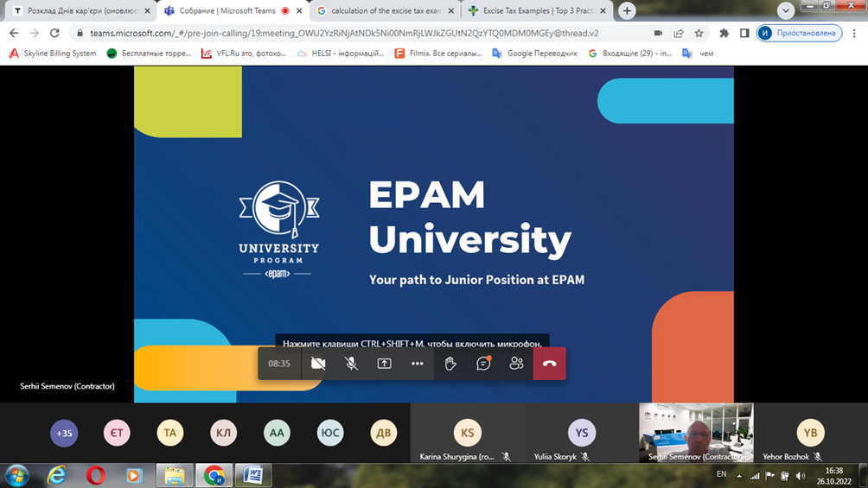Launch Opera from taskbar

(96, 476)
